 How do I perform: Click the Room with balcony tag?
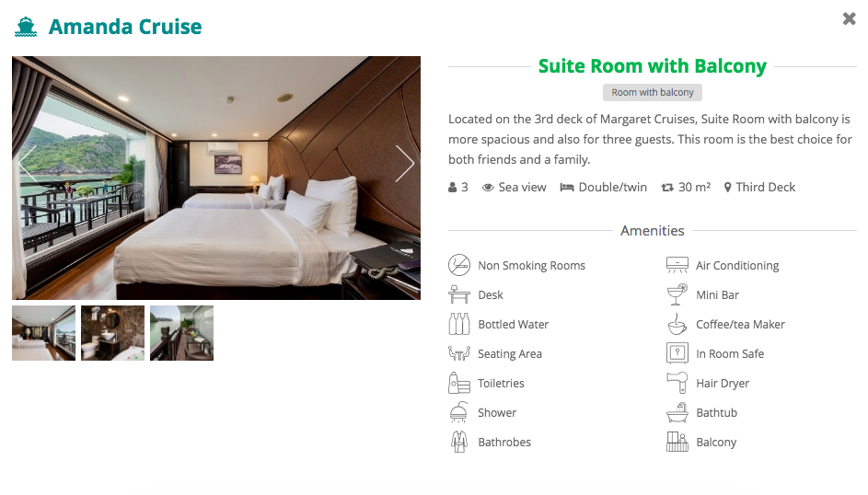(x=652, y=92)
